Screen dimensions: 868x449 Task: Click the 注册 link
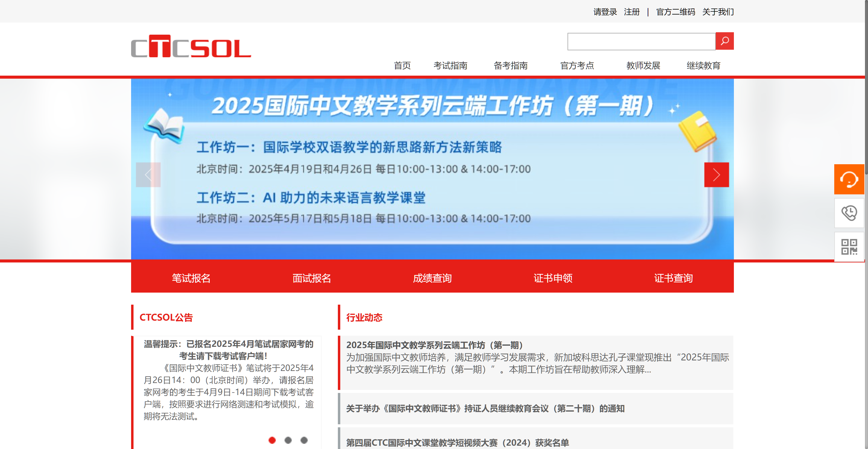coord(632,12)
